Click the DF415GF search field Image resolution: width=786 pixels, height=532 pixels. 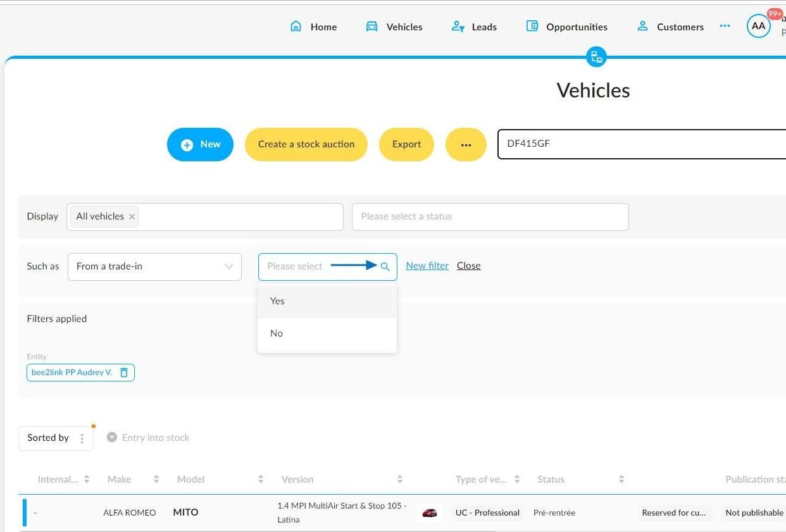point(642,144)
